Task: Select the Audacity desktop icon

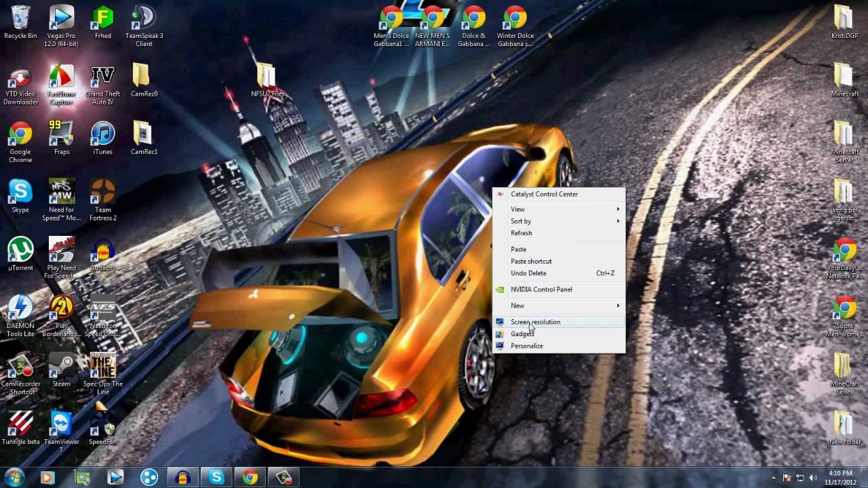Action: click(x=103, y=255)
